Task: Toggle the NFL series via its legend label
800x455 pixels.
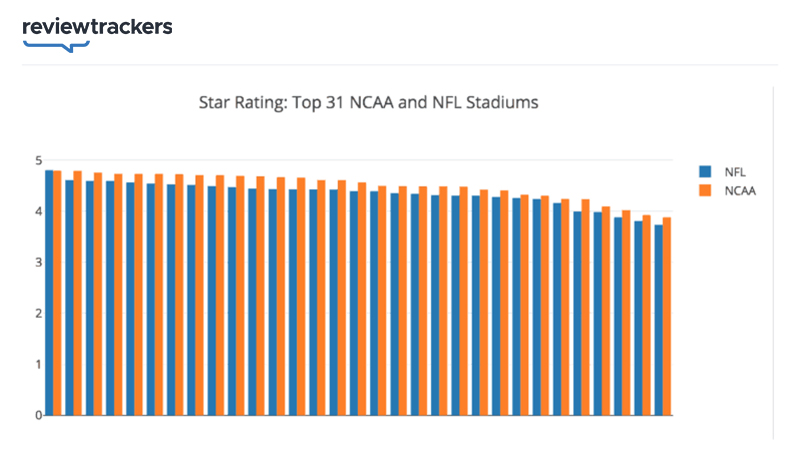Action: pyautogui.click(x=734, y=171)
